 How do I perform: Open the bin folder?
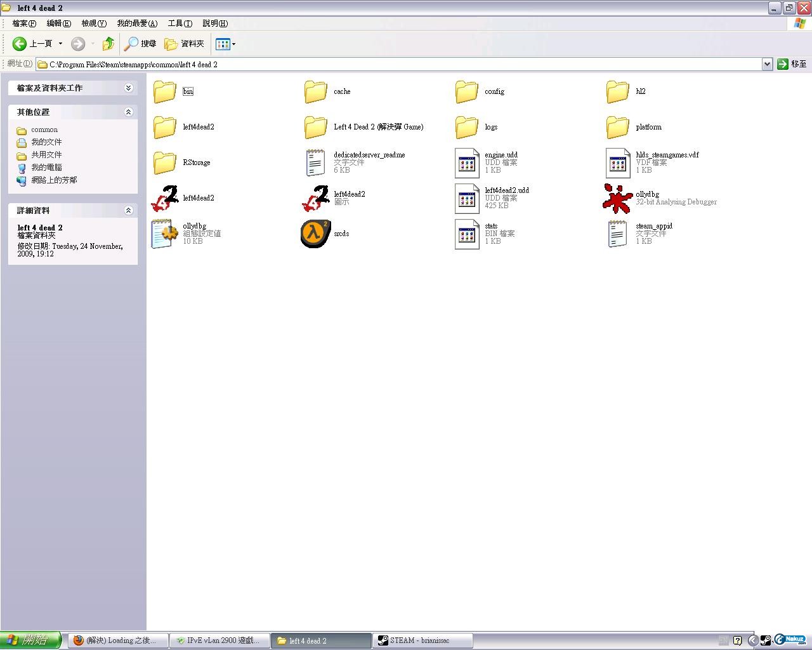pyautogui.click(x=165, y=91)
